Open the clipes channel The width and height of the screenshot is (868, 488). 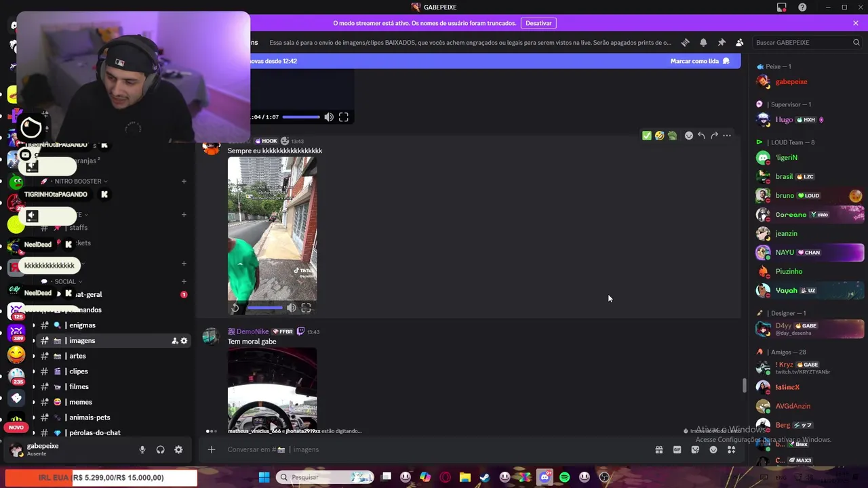click(113, 371)
